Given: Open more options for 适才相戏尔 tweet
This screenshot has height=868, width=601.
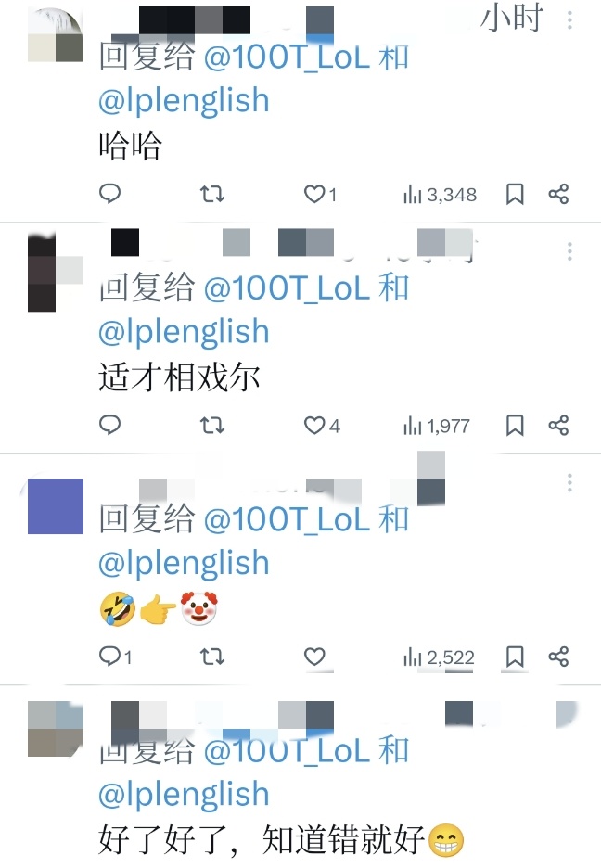Looking at the screenshot, I should coord(569,252).
